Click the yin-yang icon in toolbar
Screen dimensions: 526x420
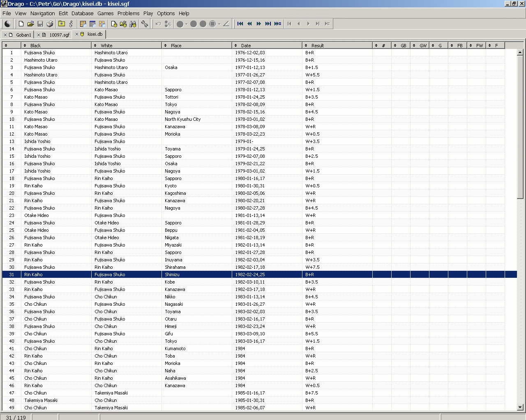coord(7,24)
